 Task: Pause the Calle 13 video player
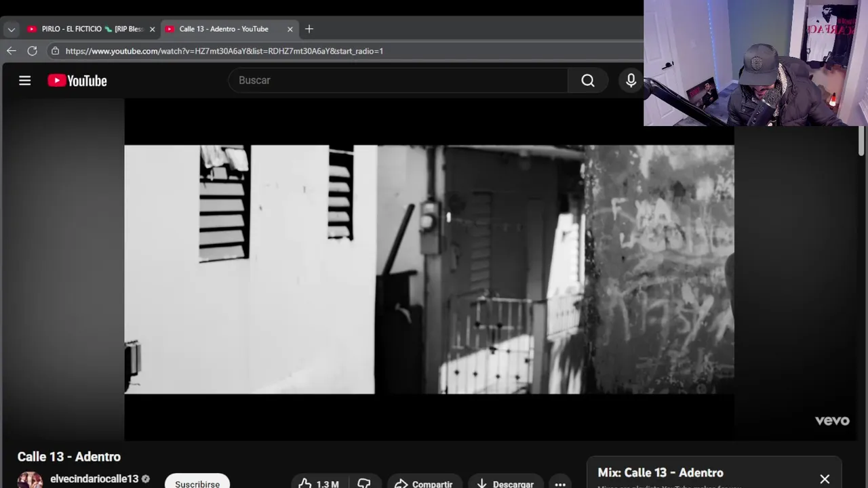click(x=429, y=269)
